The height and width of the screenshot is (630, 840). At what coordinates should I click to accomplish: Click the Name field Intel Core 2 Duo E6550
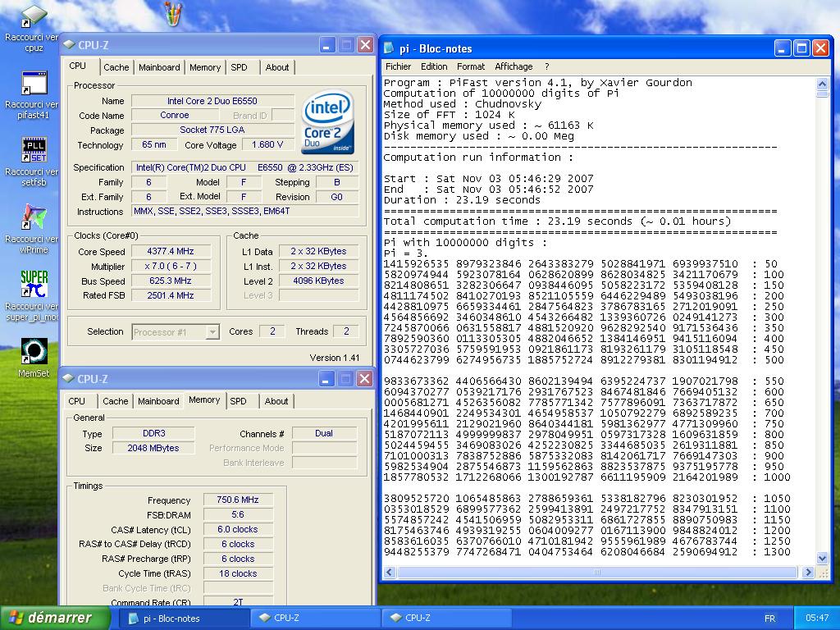coord(212,101)
